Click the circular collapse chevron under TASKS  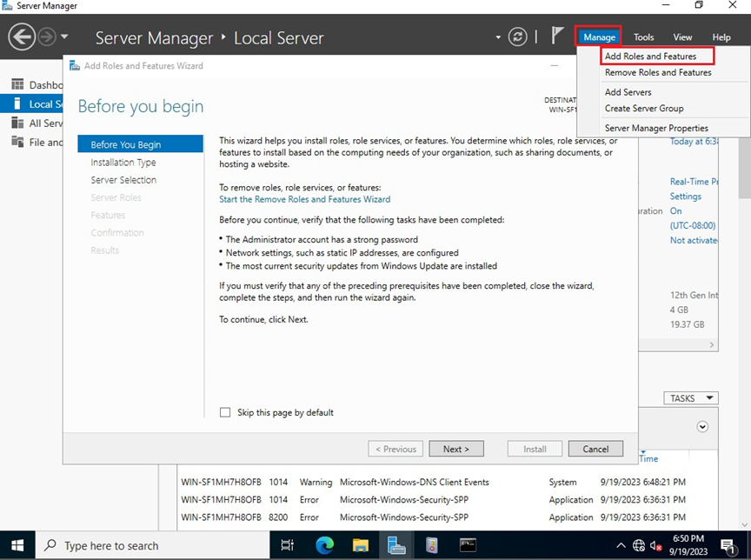pyautogui.click(x=702, y=426)
